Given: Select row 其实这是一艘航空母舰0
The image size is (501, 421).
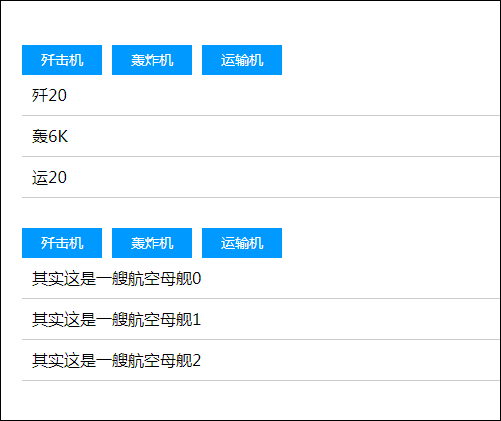Looking at the screenshot, I should click(x=261, y=278).
